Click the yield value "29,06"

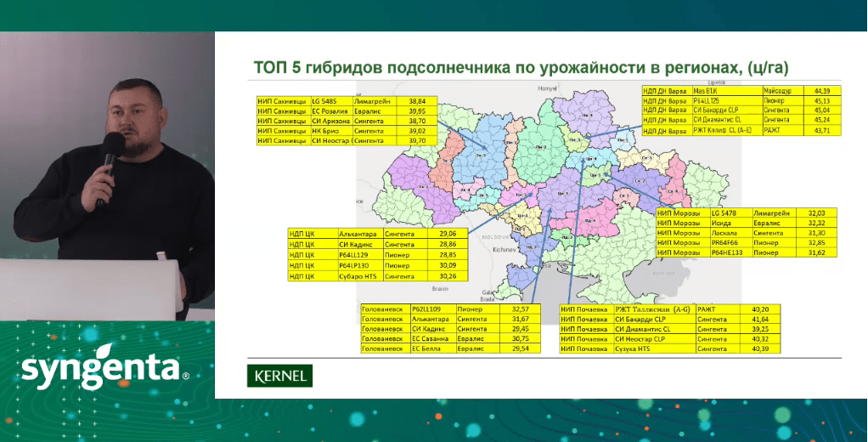click(448, 235)
